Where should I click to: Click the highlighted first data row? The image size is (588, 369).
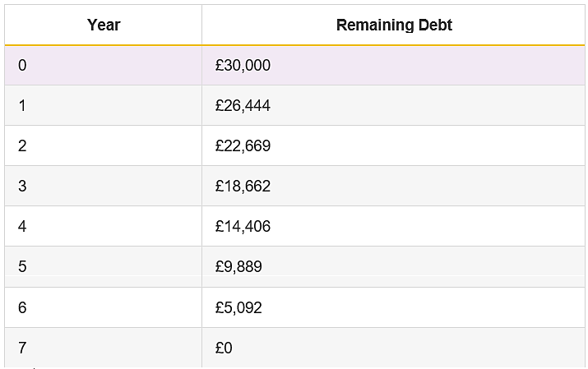tap(294, 66)
